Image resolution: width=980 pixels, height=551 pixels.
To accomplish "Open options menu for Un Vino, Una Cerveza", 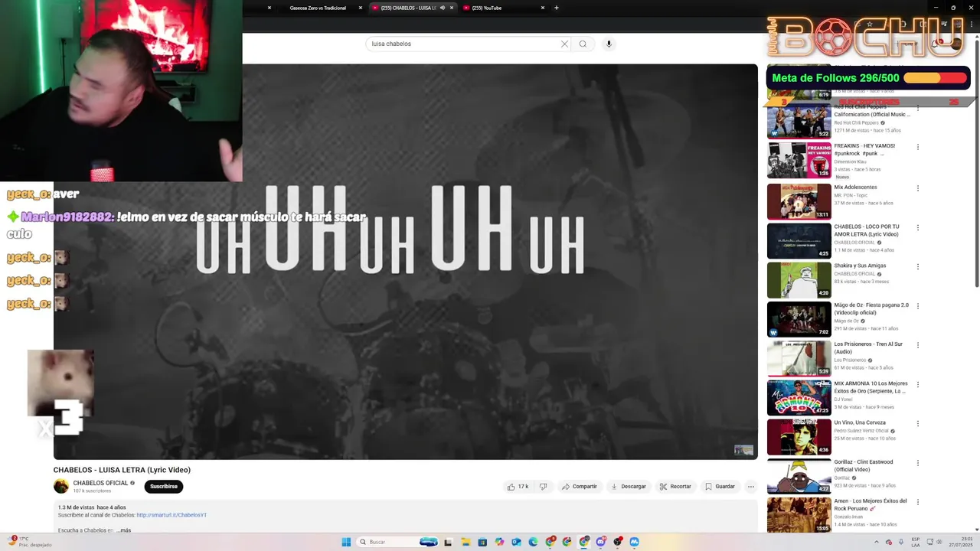I will pyautogui.click(x=918, y=424).
